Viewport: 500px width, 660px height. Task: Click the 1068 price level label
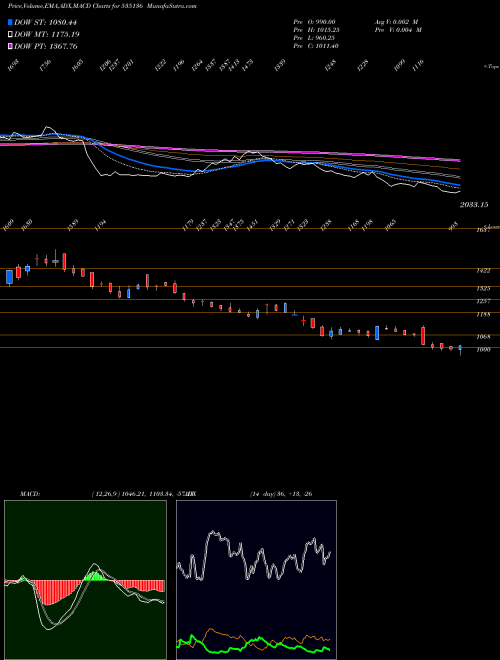(483, 337)
